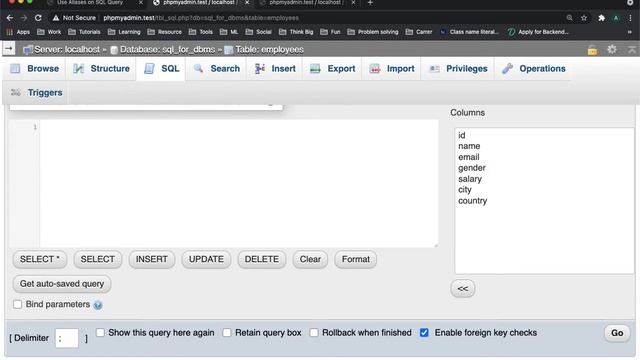Enable Rollback when finished

coord(314,333)
